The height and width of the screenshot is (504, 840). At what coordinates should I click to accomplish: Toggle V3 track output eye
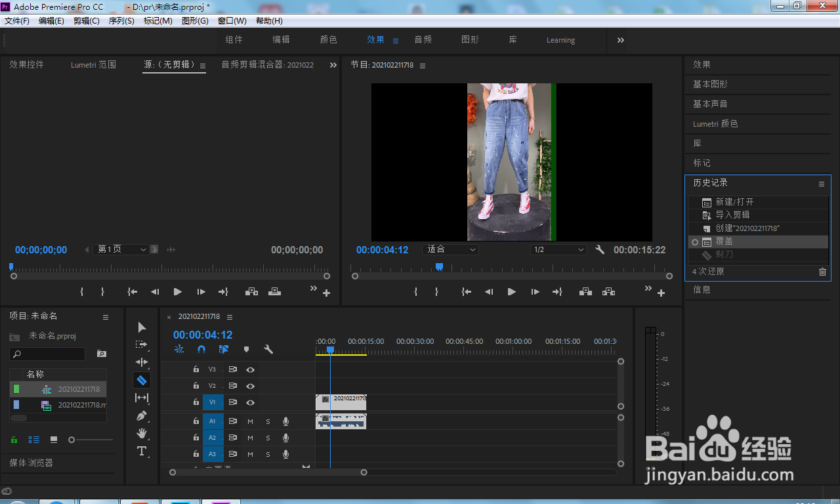coord(250,369)
